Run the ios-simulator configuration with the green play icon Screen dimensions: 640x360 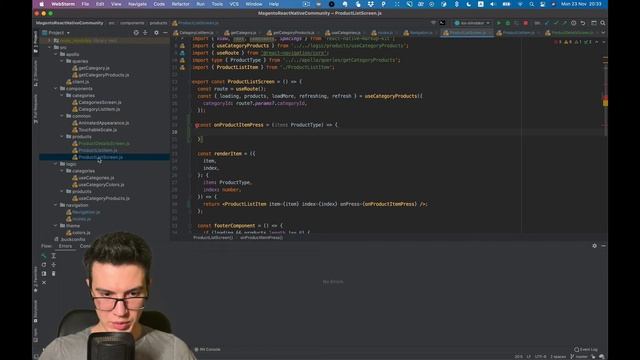pyautogui.click(x=498, y=23)
